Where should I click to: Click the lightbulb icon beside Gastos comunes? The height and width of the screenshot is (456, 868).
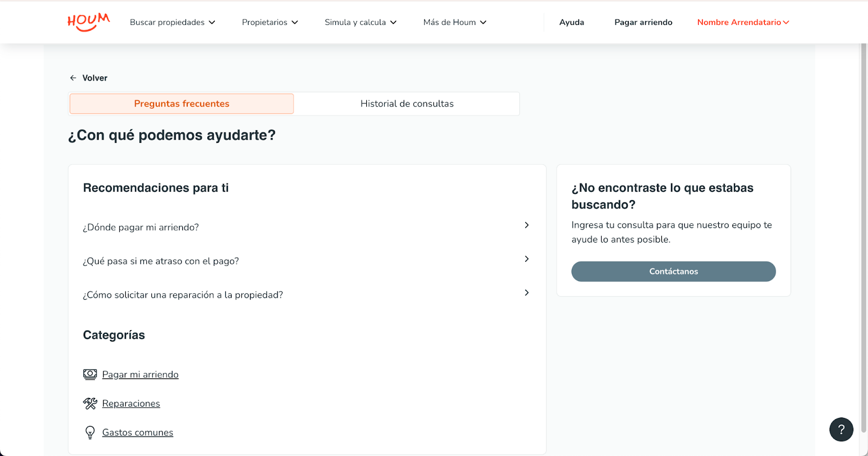click(90, 432)
